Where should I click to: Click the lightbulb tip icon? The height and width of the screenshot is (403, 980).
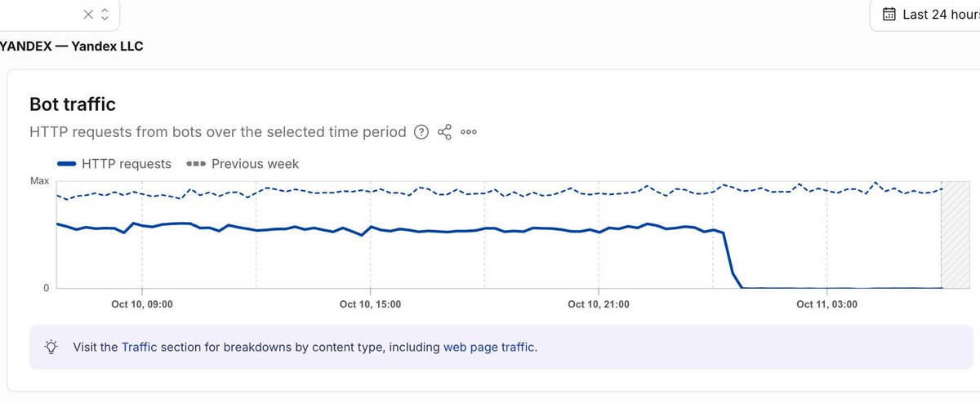click(x=51, y=347)
